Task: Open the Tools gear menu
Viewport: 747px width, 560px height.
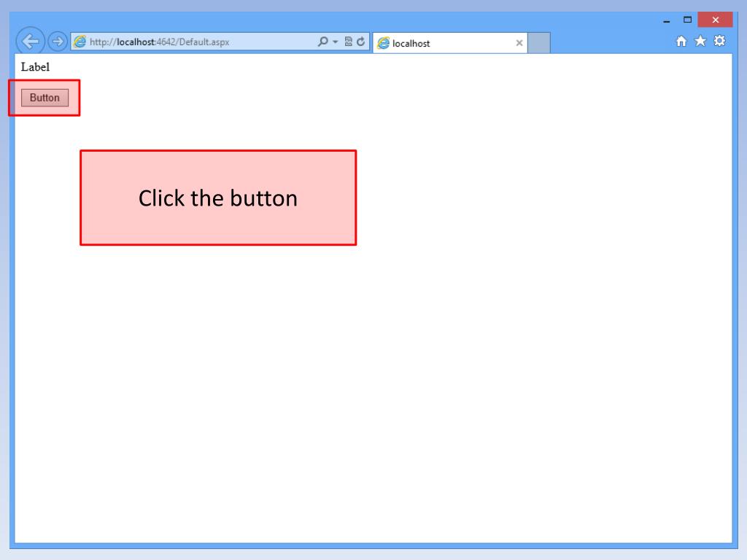Action: tap(719, 41)
